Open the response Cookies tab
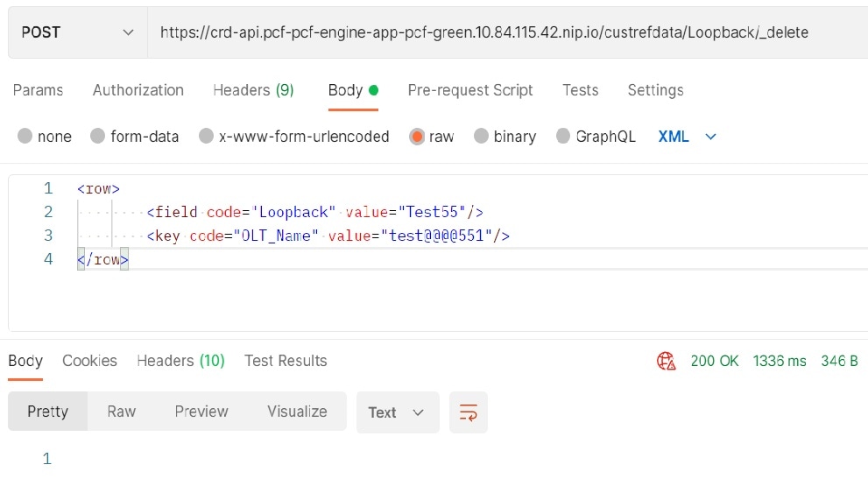This screenshot has width=868, height=500. pos(89,361)
